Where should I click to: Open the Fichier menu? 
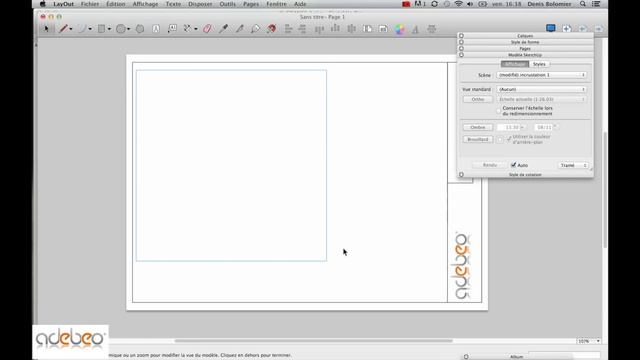(x=90, y=4)
